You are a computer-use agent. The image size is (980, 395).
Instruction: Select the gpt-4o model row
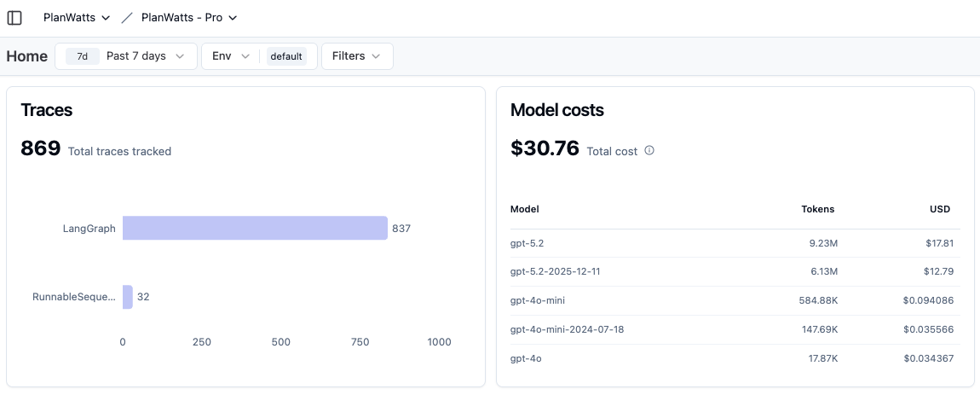(x=735, y=358)
